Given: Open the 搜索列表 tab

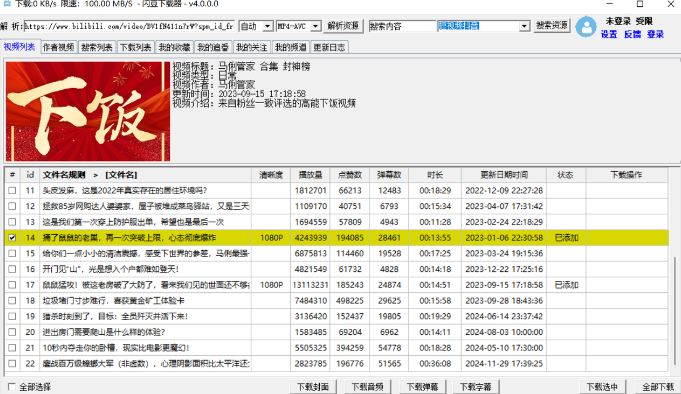Looking at the screenshot, I should 97,47.
